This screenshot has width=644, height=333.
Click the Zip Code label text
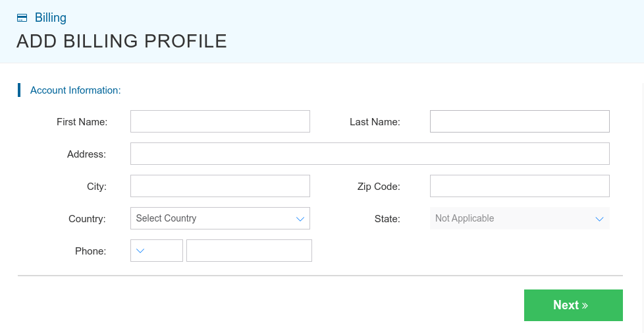(x=379, y=187)
